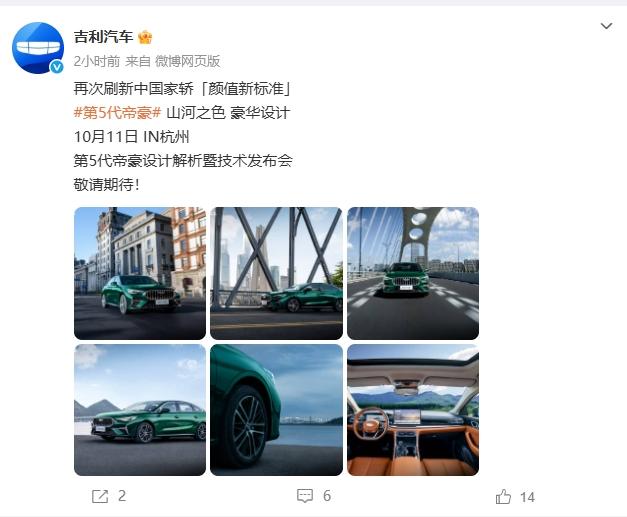
Task: Open the front-view car on highway photo
Action: click(413, 273)
